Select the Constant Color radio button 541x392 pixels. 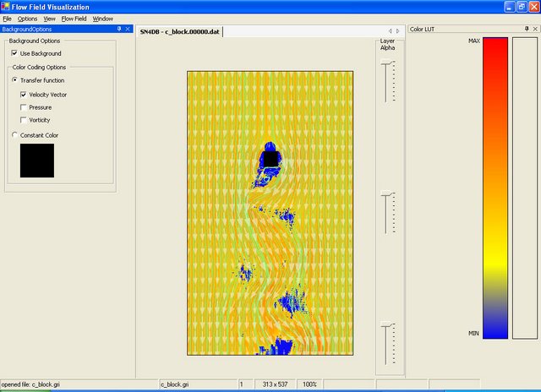point(14,135)
